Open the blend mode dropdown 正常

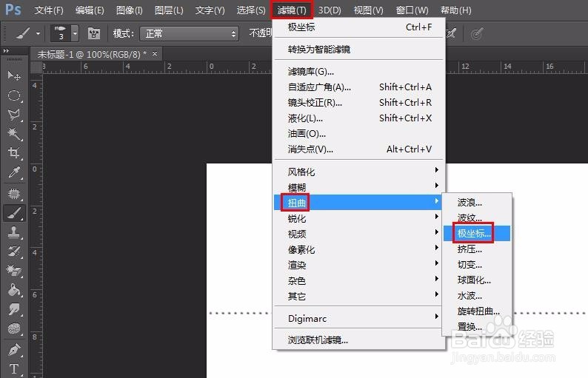coord(190,34)
